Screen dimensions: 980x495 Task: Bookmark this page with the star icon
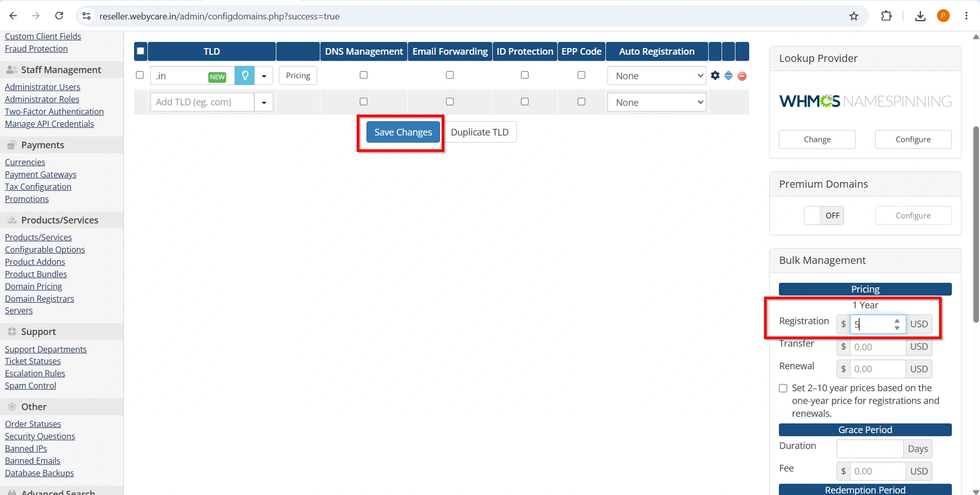(x=854, y=16)
